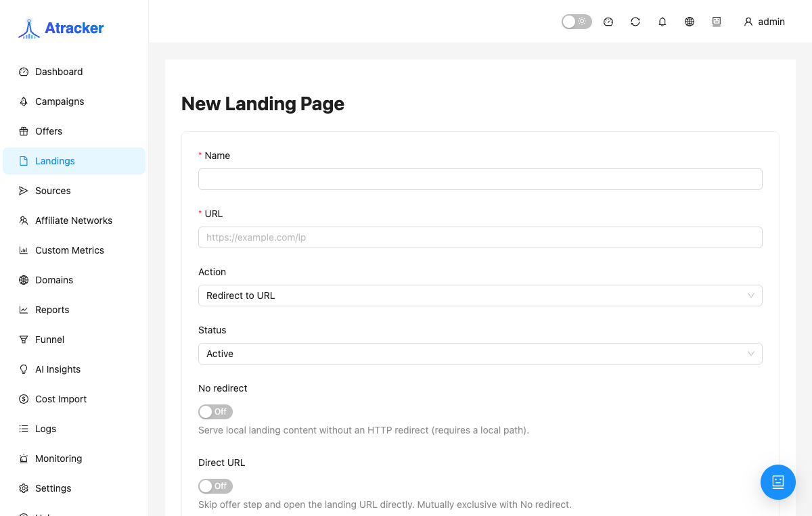
Task: Click the robot icon in header
Action: point(717,22)
